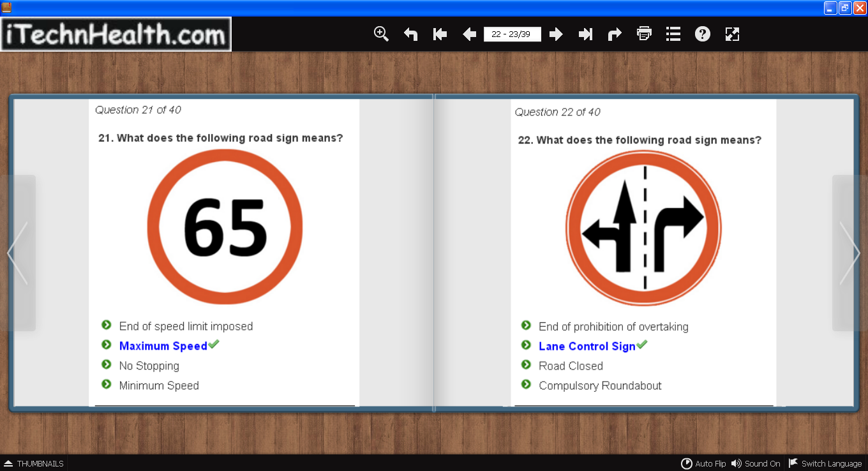The height and width of the screenshot is (471, 868).
Task: Select answer 'No Stopping'
Action: pyautogui.click(x=149, y=366)
